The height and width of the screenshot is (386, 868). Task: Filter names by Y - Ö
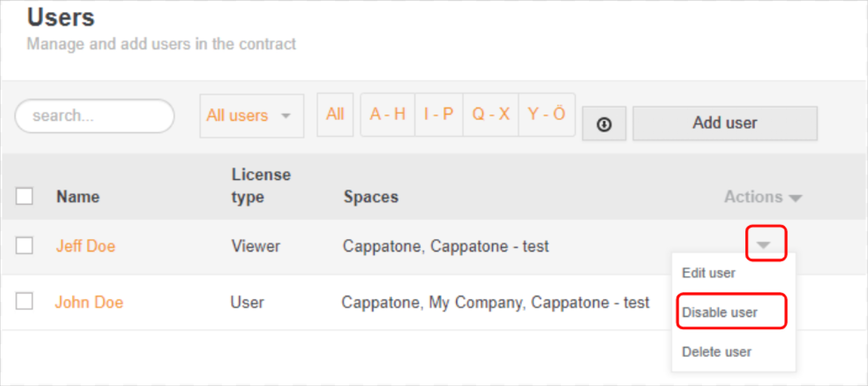tap(546, 114)
